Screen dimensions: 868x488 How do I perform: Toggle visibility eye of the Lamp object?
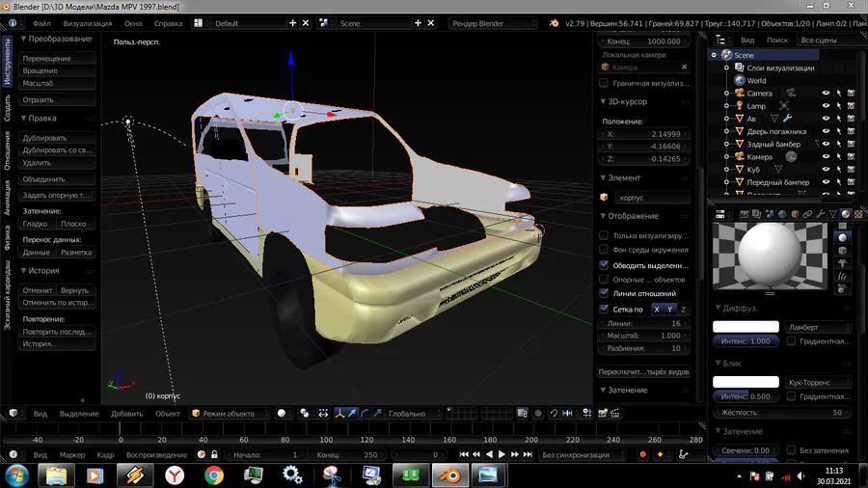coord(826,106)
